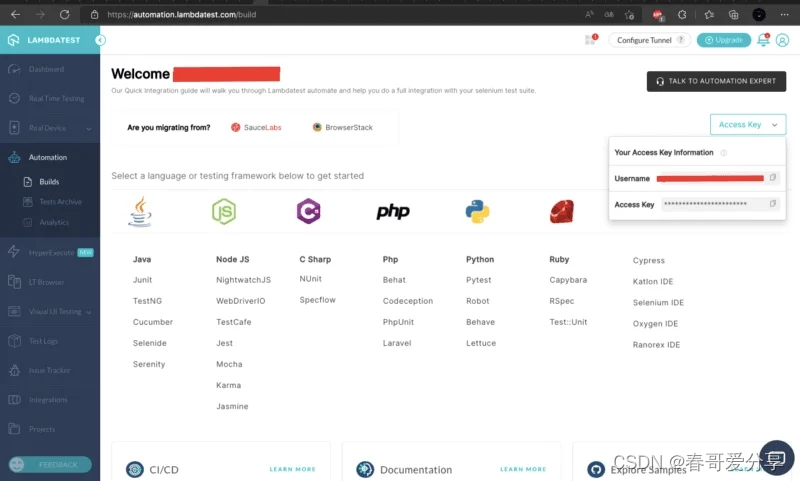
Task: Click the Talk to Automation Expert button
Action: click(716, 81)
